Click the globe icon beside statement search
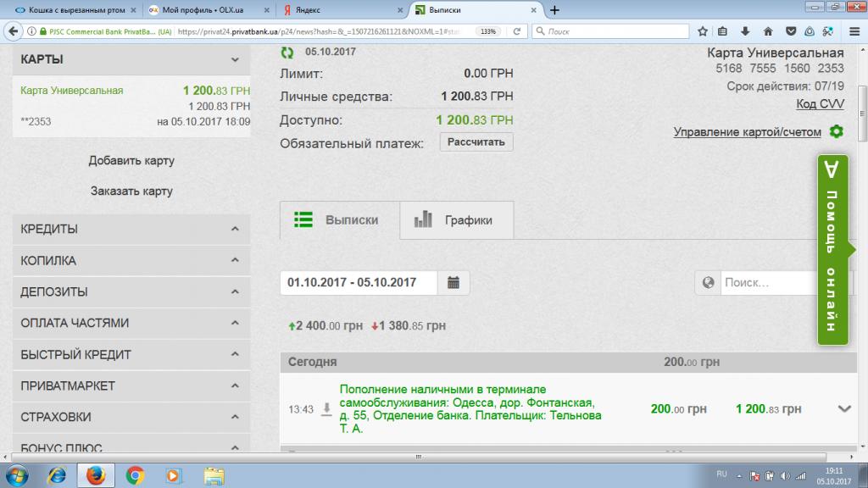The height and width of the screenshot is (488, 868). click(x=708, y=283)
